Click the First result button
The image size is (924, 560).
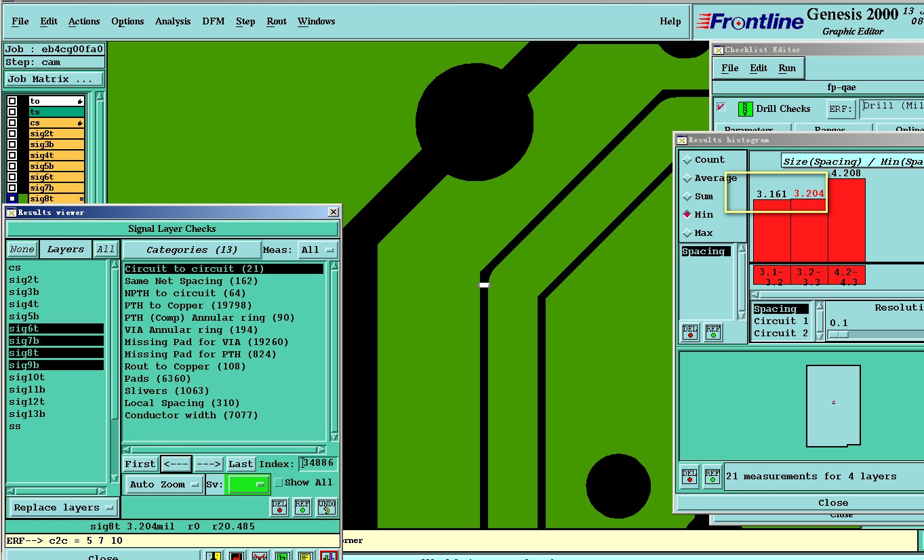click(140, 464)
